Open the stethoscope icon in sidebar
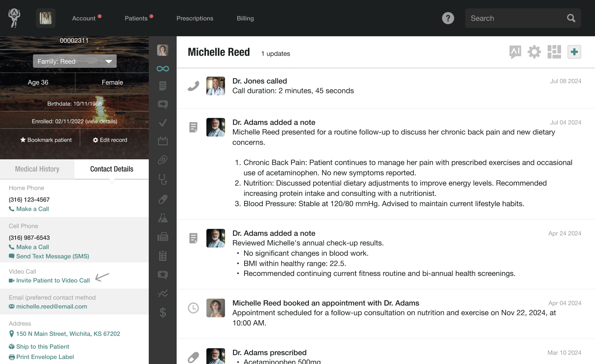This screenshot has height=364, width=595. point(163,179)
